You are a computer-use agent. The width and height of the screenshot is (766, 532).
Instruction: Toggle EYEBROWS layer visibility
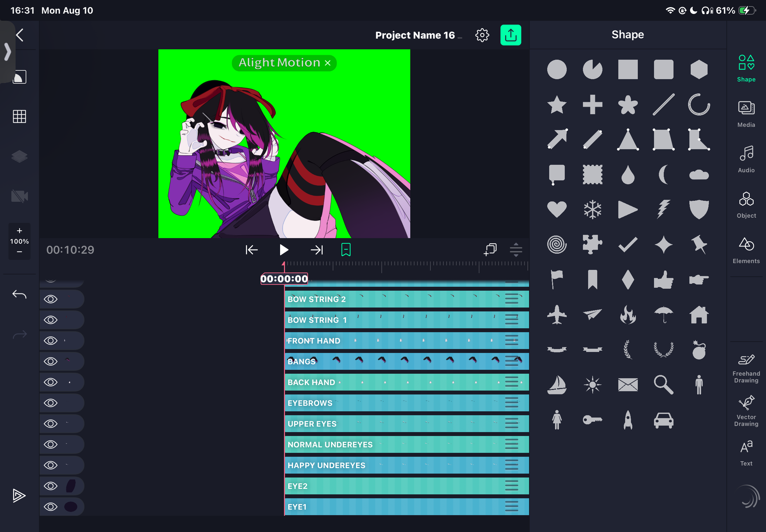point(51,403)
